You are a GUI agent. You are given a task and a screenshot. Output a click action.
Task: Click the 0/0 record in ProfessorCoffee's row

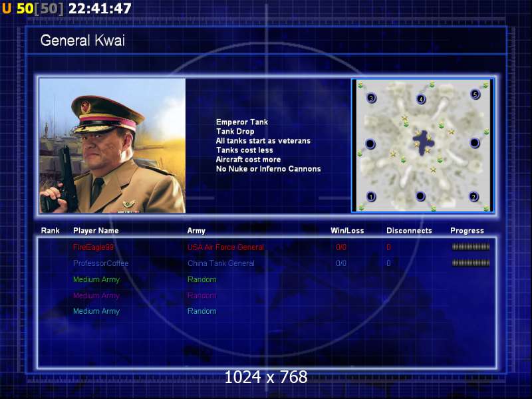click(341, 263)
